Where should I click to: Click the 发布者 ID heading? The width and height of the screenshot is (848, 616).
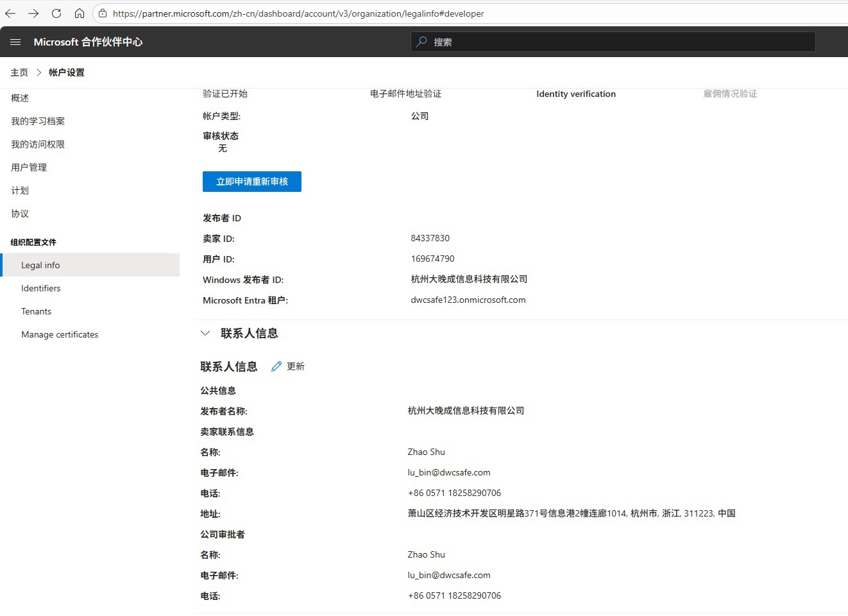click(222, 218)
